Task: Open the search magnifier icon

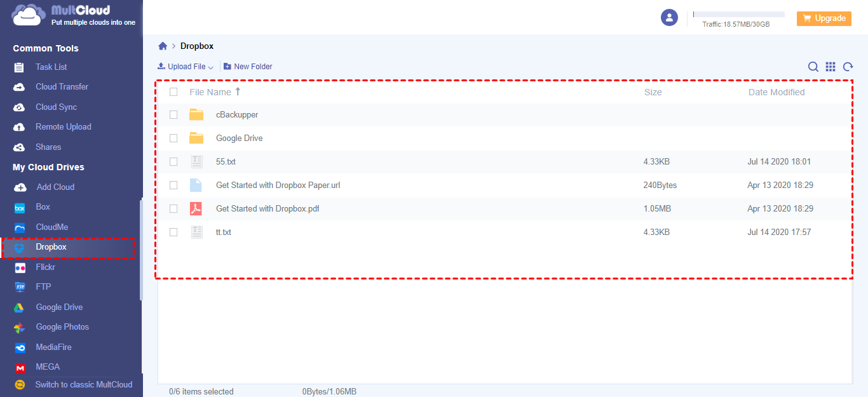Action: click(x=813, y=67)
